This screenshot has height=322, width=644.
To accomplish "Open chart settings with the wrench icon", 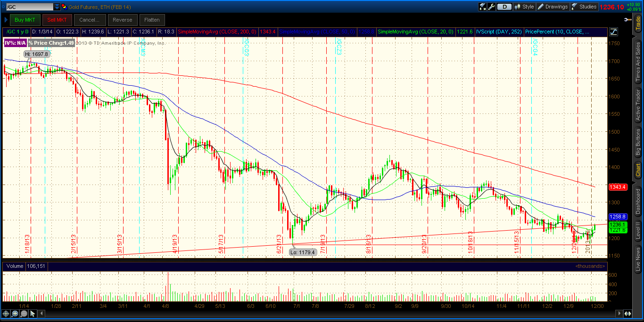I will pyautogui.click(x=491, y=7).
